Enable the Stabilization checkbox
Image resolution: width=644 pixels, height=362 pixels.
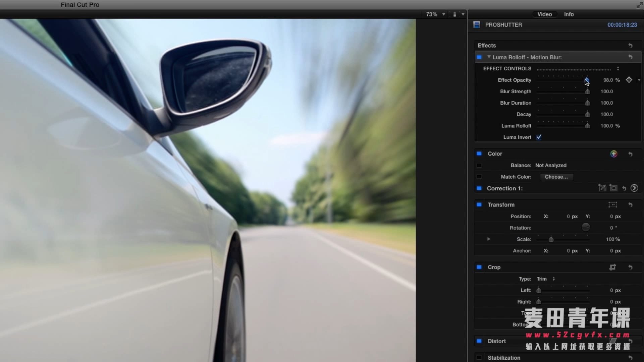479,358
